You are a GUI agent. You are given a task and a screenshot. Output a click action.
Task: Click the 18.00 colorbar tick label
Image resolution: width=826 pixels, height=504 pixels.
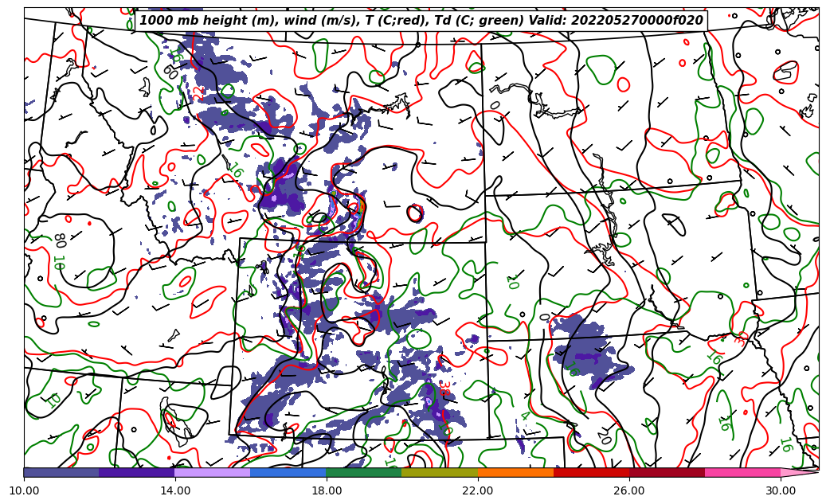coord(326,490)
